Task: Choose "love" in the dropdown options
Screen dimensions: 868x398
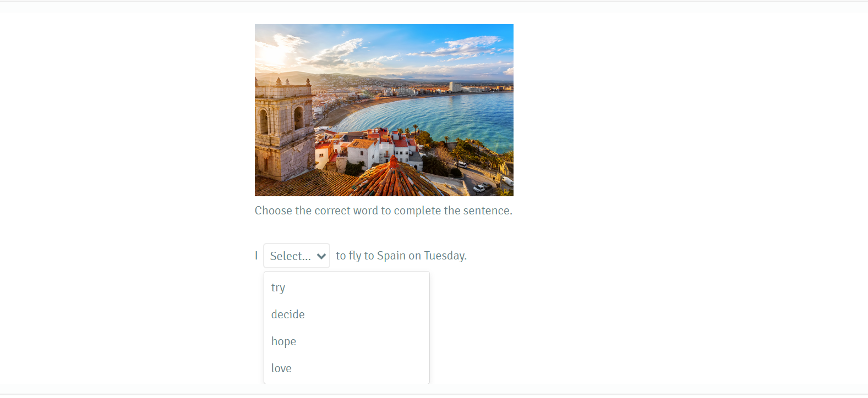Action: [347, 368]
